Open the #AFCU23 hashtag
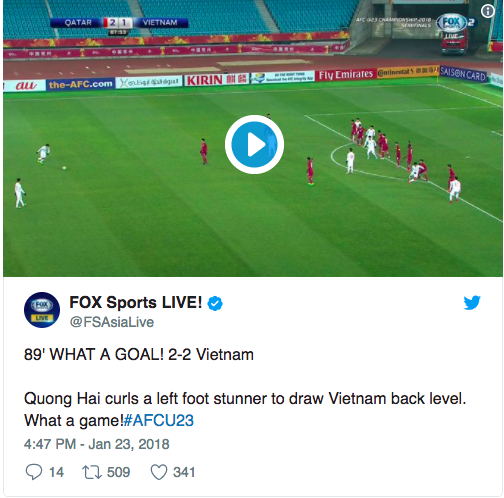Image resolution: width=504 pixels, height=498 pixels. pos(159,420)
